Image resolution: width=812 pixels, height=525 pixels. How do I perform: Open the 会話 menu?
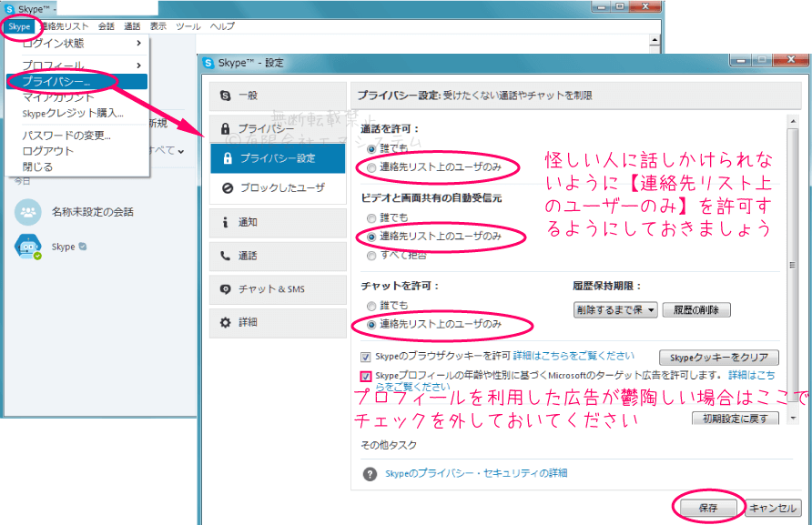(107, 26)
